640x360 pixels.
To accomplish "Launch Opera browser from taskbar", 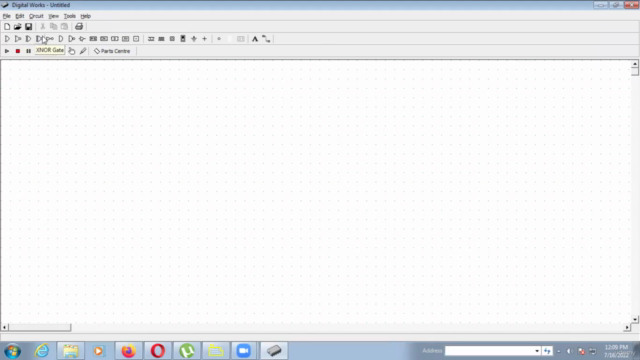I will click(158, 351).
